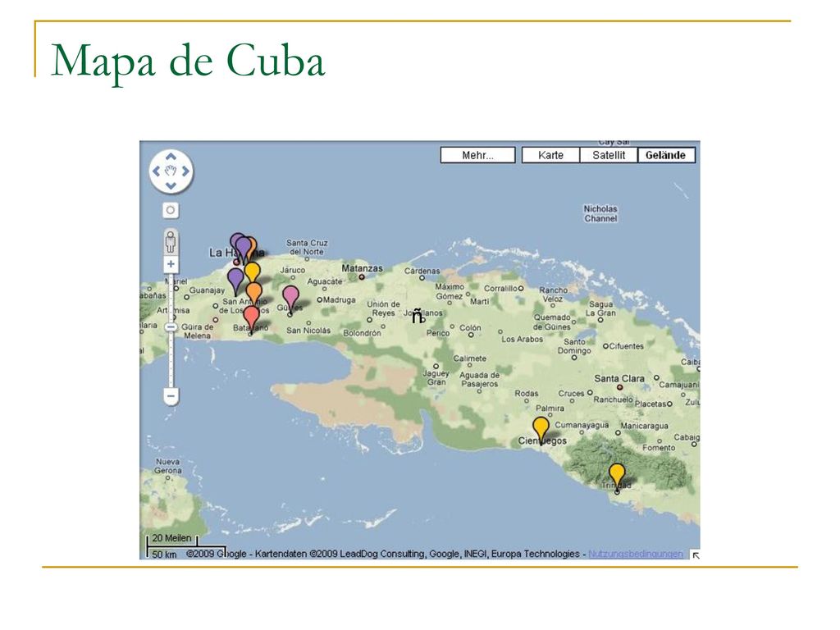Click the Nueva Gerona label
The image size is (840, 630).
pos(167,466)
